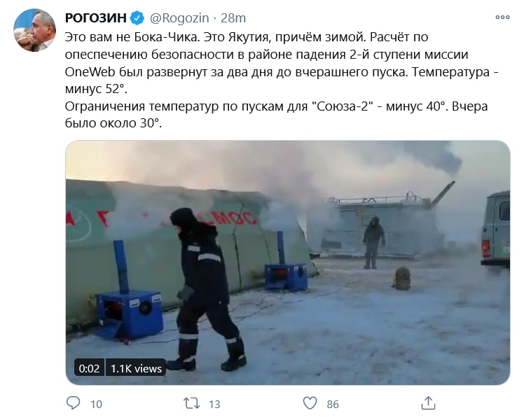Click the РОГОЗИН display name
524x420 pixels.
coord(95,18)
